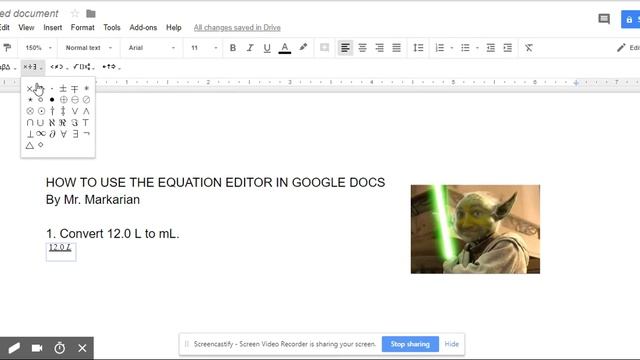
Task: Insert the intersection symbol
Action: (x=30, y=122)
